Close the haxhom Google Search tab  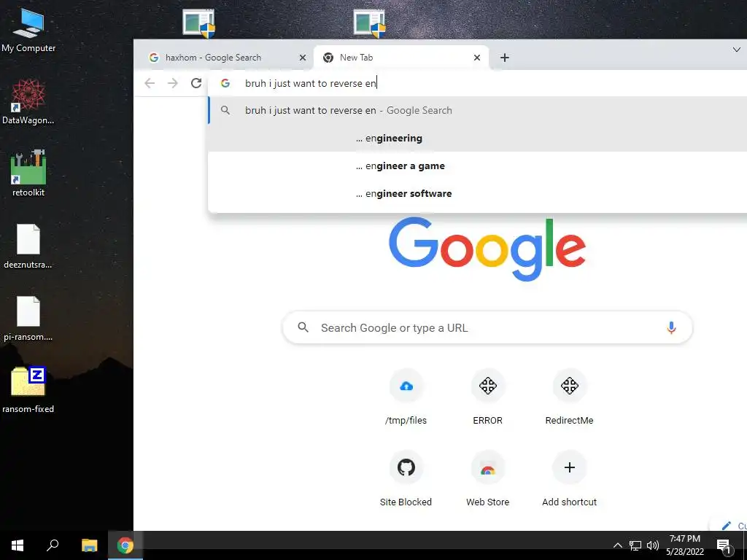(303, 58)
